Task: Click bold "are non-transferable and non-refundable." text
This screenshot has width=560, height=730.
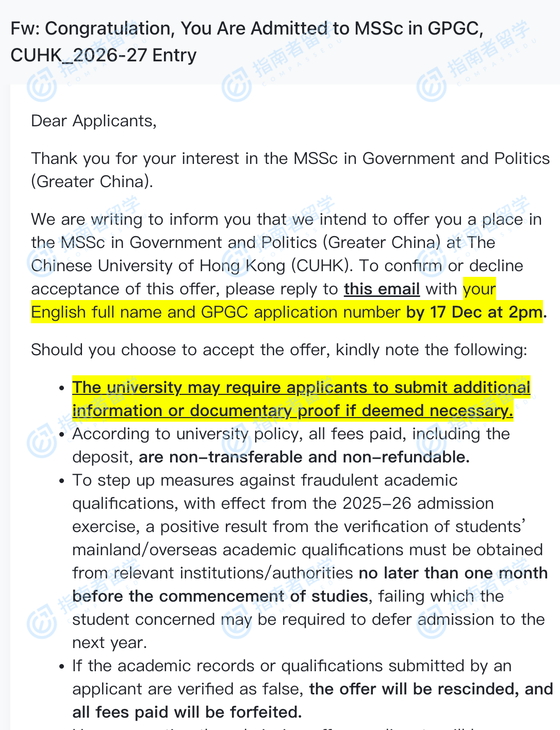Action: coord(304,457)
